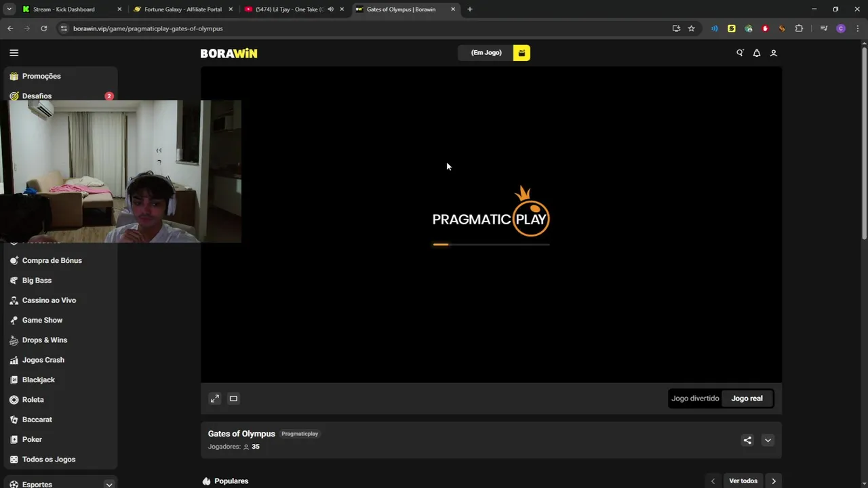Open Chrome three-dot menu
This screenshot has width=868, height=488.
click(857, 28)
